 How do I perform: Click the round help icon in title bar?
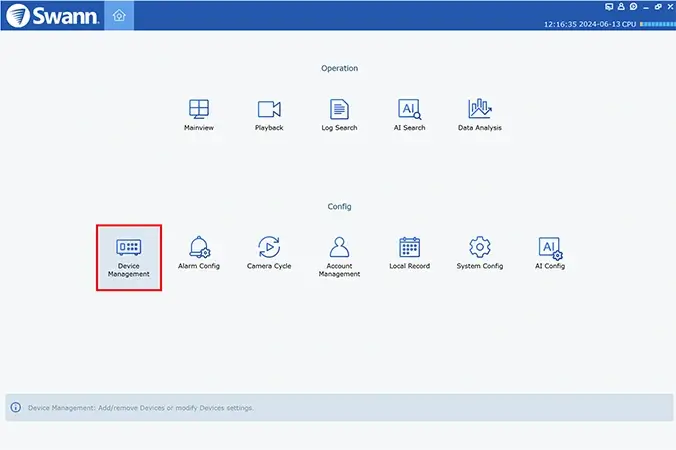(x=633, y=7)
